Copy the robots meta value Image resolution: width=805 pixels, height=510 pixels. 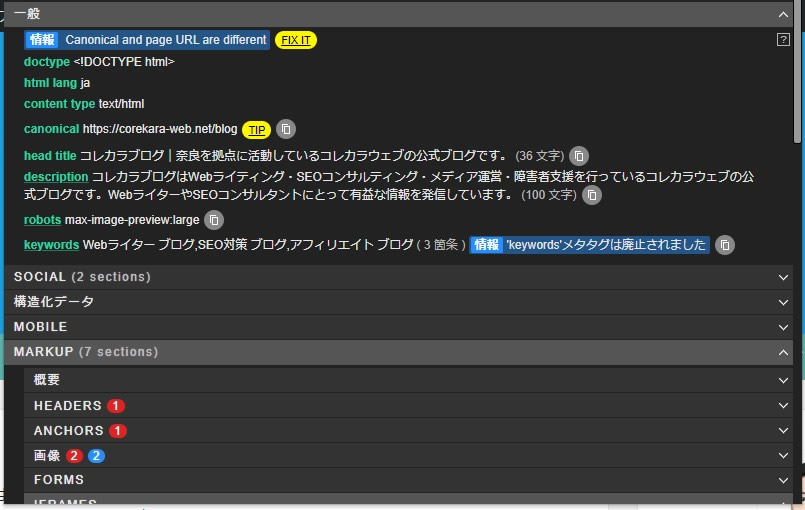(x=214, y=220)
